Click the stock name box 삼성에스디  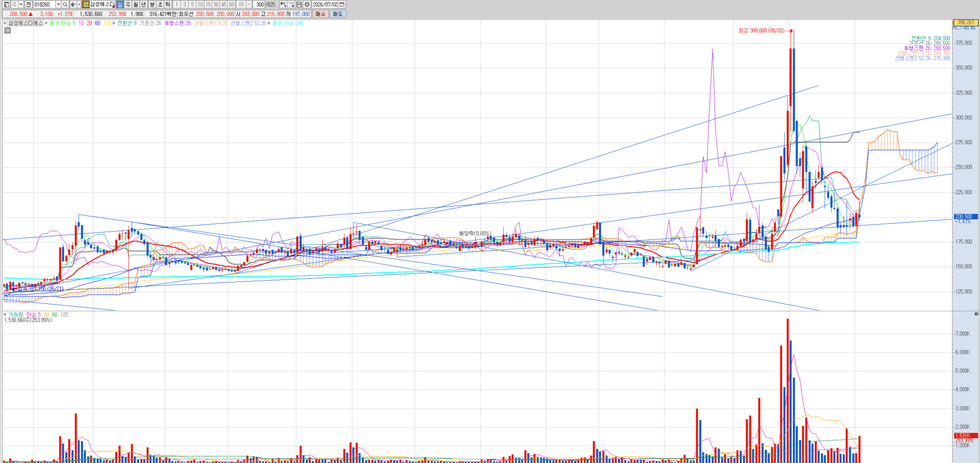pos(102,5)
